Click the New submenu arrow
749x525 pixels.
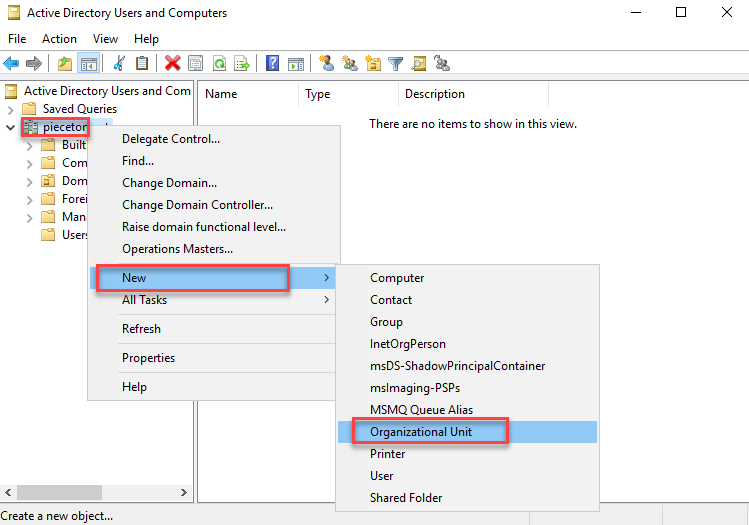coord(326,278)
